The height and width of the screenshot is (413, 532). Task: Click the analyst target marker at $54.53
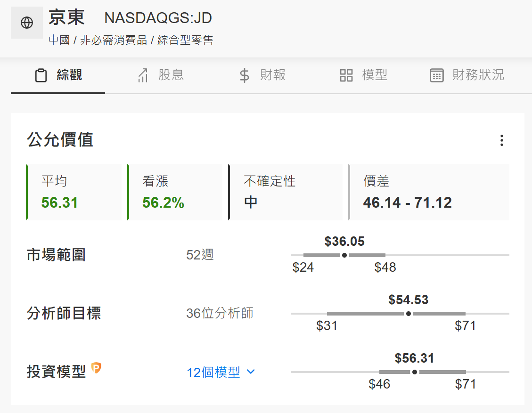409,314
